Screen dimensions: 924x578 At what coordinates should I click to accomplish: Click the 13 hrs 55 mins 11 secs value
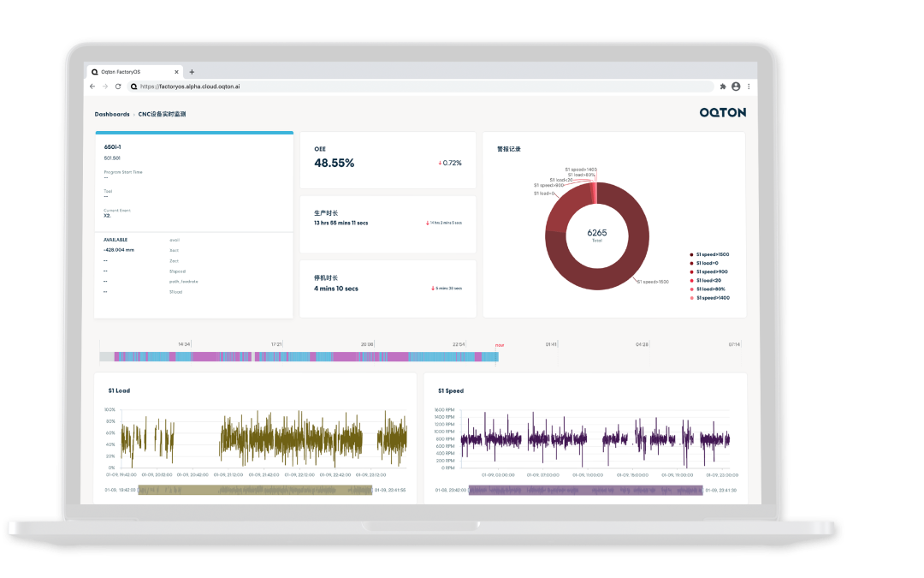(341, 223)
